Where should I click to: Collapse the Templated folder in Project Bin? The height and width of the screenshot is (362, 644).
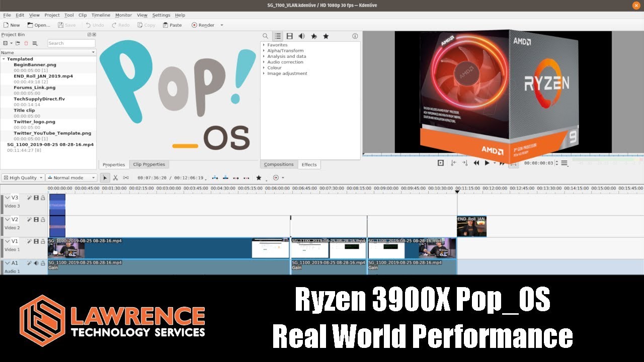click(4, 59)
